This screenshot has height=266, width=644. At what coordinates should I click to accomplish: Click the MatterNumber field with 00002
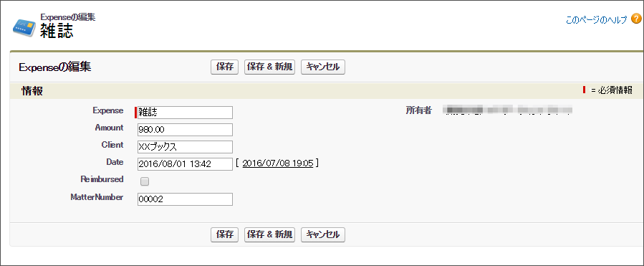click(x=185, y=199)
